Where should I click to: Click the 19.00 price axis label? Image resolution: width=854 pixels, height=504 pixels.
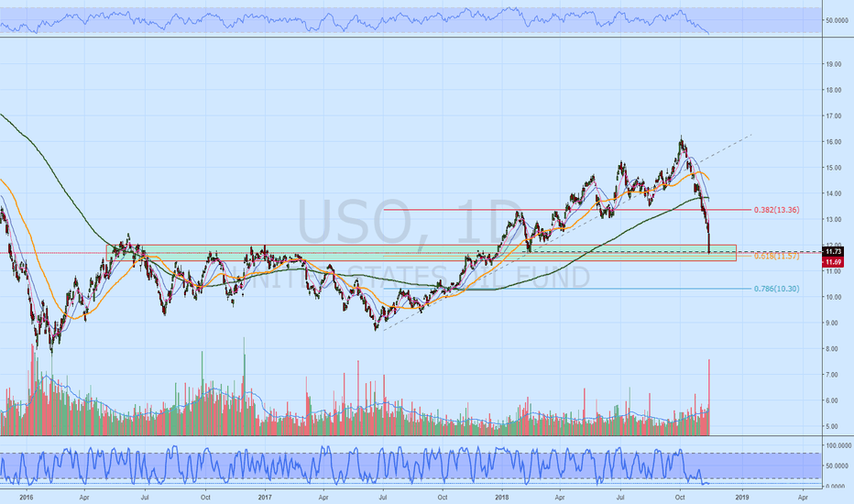coord(834,64)
